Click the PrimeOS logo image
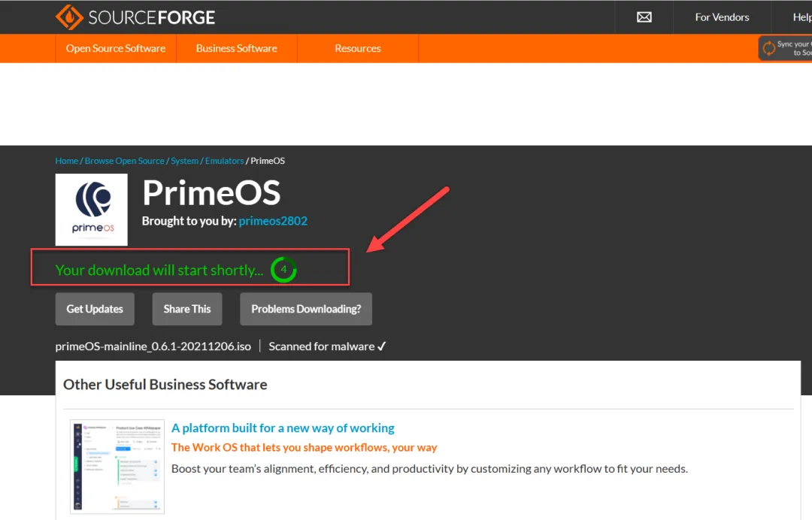 [x=91, y=210]
